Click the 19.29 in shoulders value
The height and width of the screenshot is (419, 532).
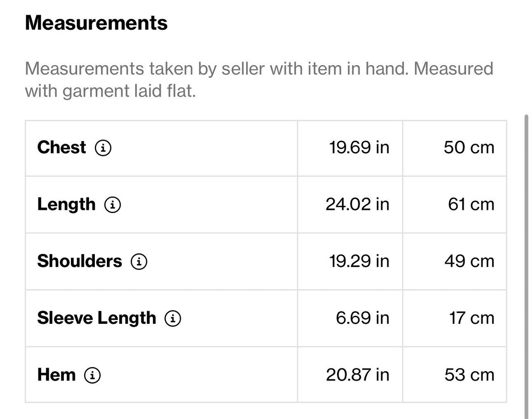(359, 261)
